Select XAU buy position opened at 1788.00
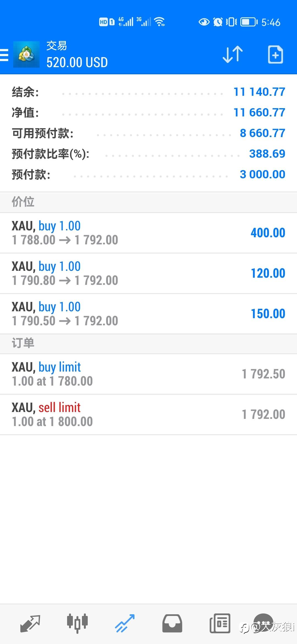This screenshot has width=297, height=644. click(148, 233)
